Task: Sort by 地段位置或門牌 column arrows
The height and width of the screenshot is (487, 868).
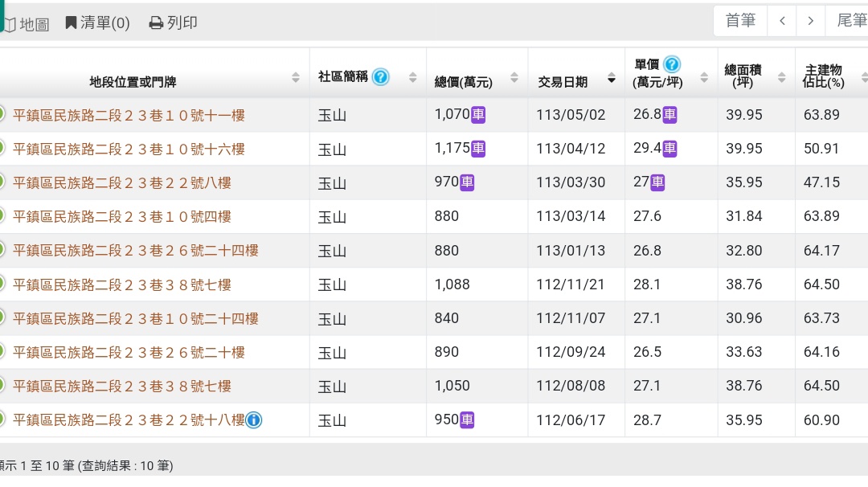Action: [295, 78]
